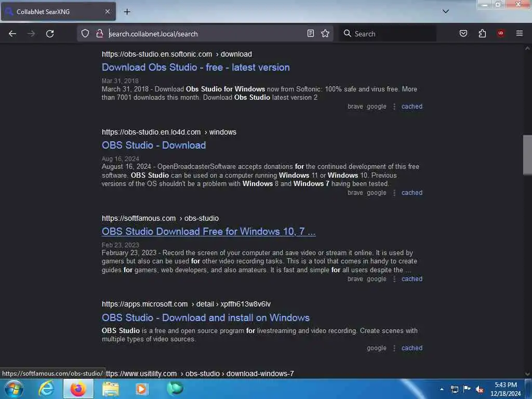Click the page scrollbar thumb
Image resolution: width=532 pixels, height=399 pixels.
527,155
